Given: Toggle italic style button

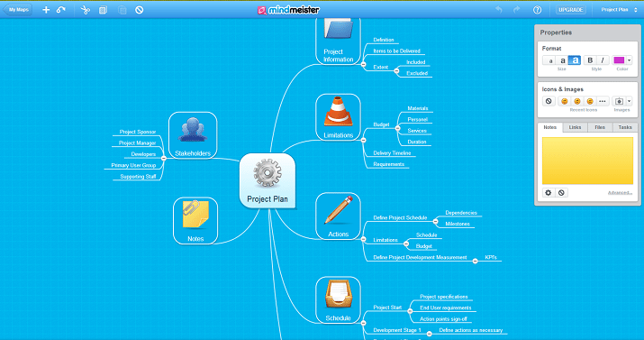Looking at the screenshot, I should tap(603, 60).
